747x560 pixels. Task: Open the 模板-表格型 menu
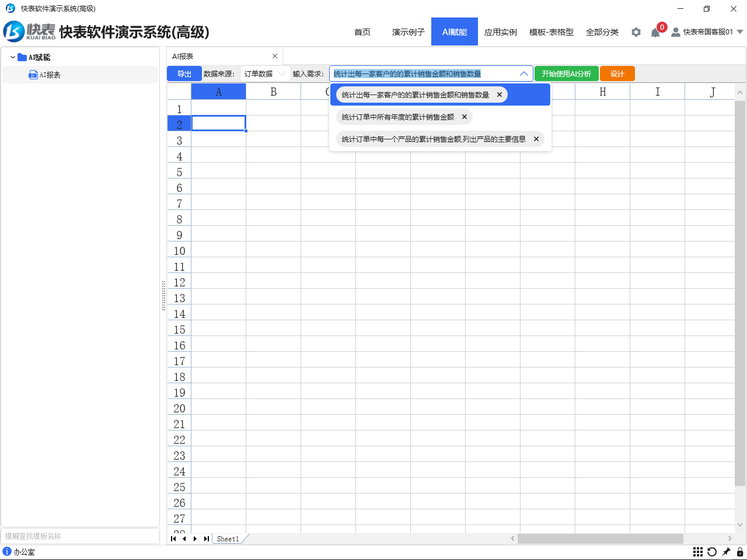tap(551, 32)
